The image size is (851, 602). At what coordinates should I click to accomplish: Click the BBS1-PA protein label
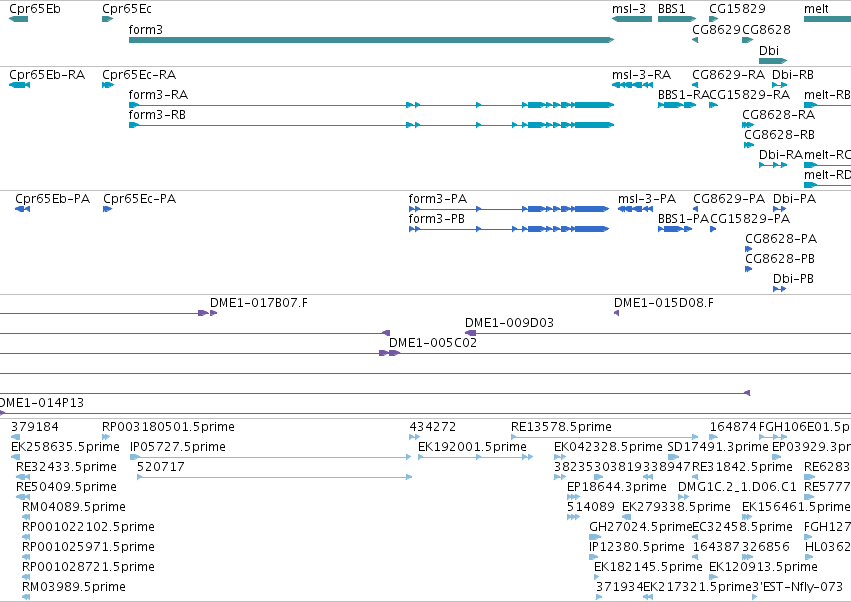click(x=683, y=219)
